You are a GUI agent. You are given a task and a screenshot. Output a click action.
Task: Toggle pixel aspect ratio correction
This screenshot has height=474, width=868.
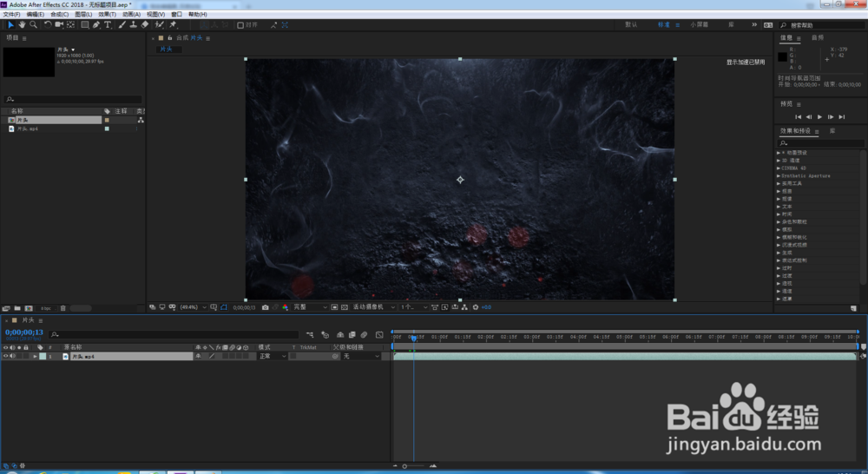[x=435, y=307]
